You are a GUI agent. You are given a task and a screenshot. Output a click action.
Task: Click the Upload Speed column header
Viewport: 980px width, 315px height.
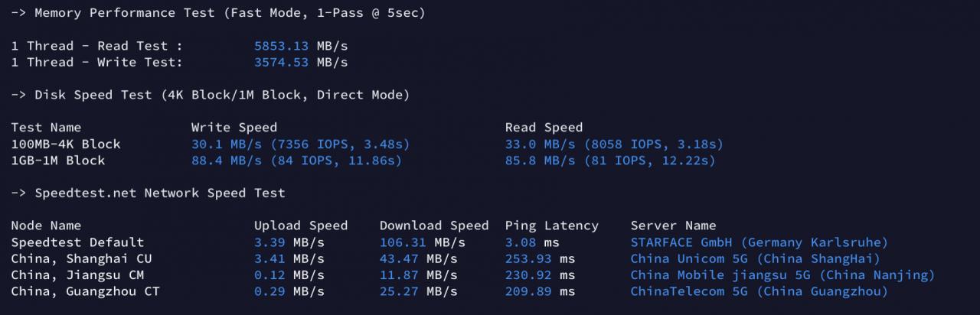[x=301, y=226]
